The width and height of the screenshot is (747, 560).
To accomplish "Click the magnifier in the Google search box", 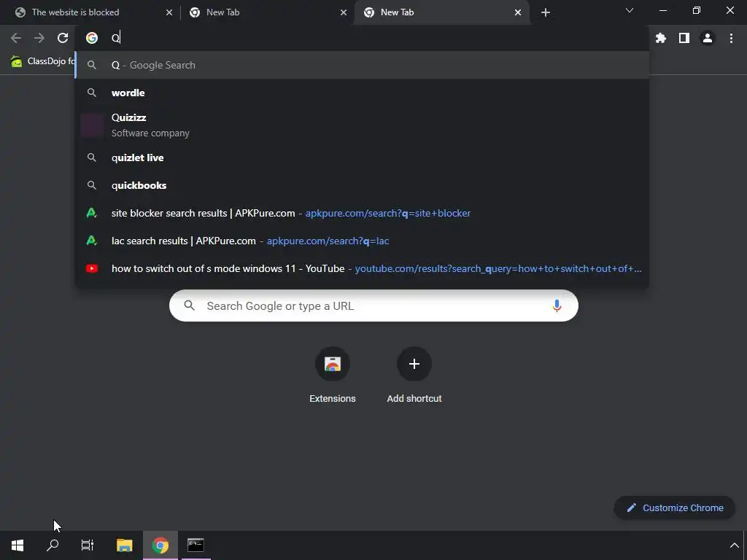I will tap(190, 306).
